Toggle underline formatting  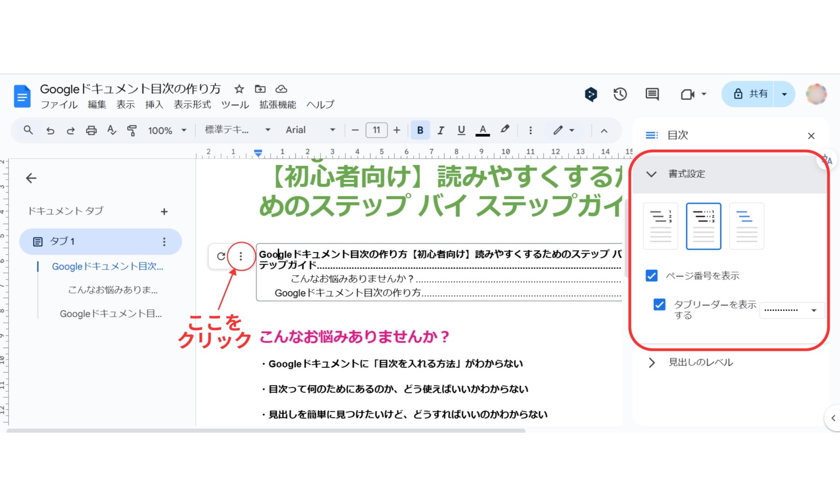(x=461, y=130)
